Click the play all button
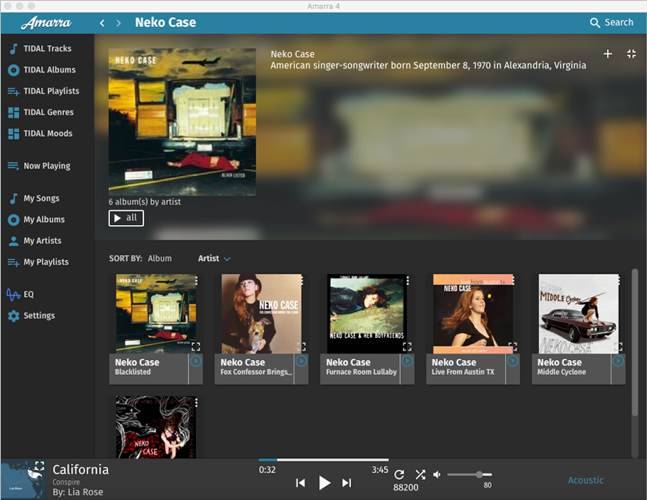Image resolution: width=647 pixels, height=500 pixels. (126, 218)
